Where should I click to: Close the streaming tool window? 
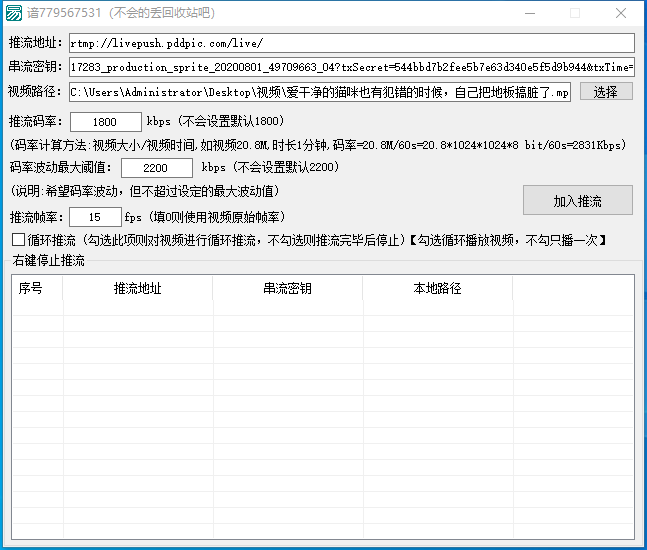[x=621, y=13]
